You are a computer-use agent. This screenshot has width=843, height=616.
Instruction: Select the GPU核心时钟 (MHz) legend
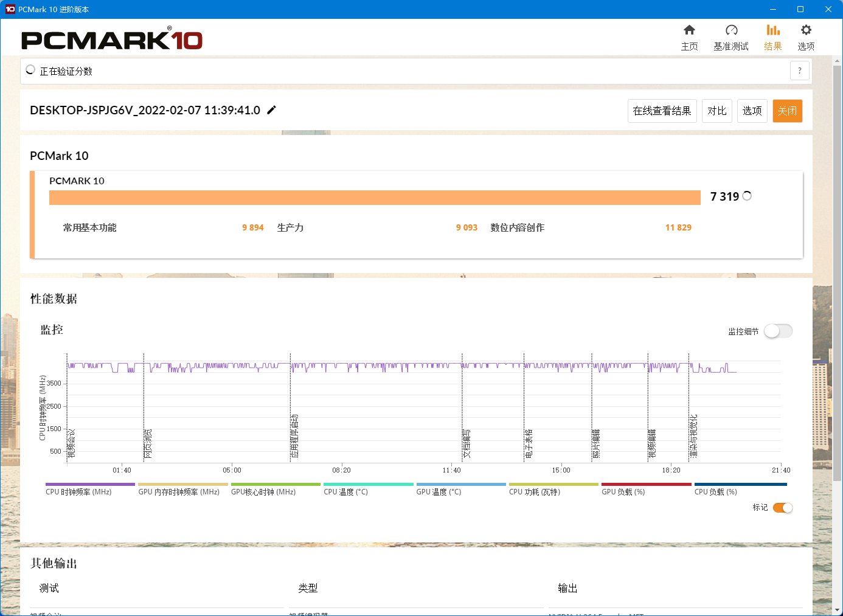tap(276, 490)
